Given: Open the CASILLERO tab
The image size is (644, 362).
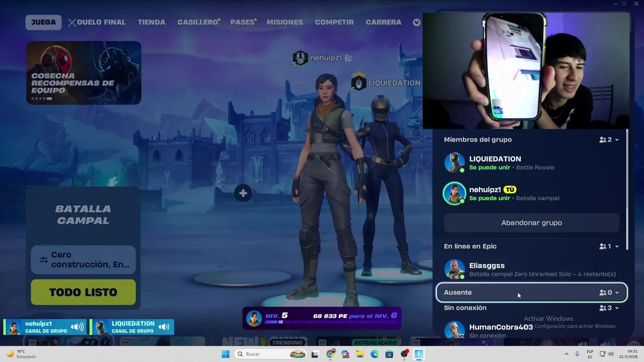Looking at the screenshot, I should tap(198, 22).
